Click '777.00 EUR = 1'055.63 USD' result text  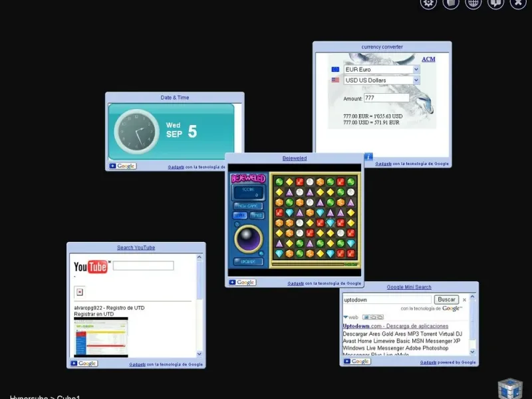(373, 116)
